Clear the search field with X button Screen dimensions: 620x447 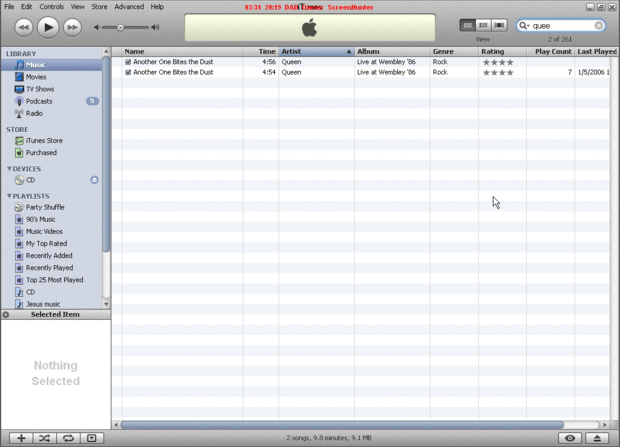[599, 25]
